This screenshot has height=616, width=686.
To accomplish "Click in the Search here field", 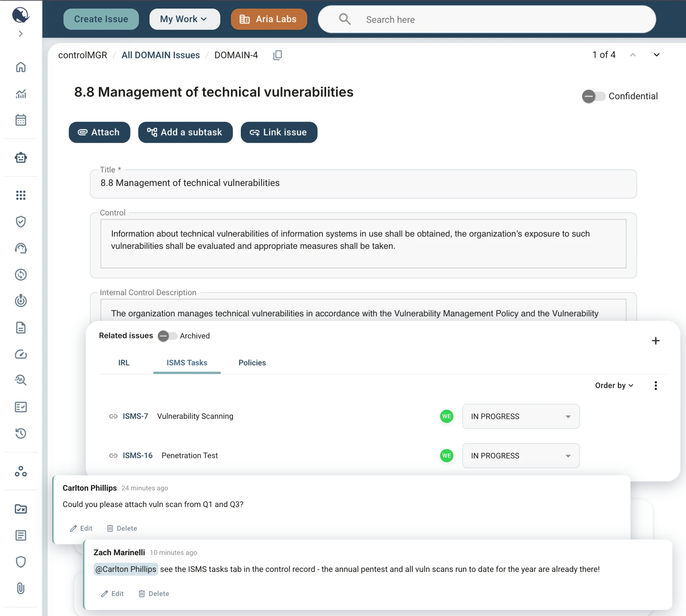I will (487, 19).
